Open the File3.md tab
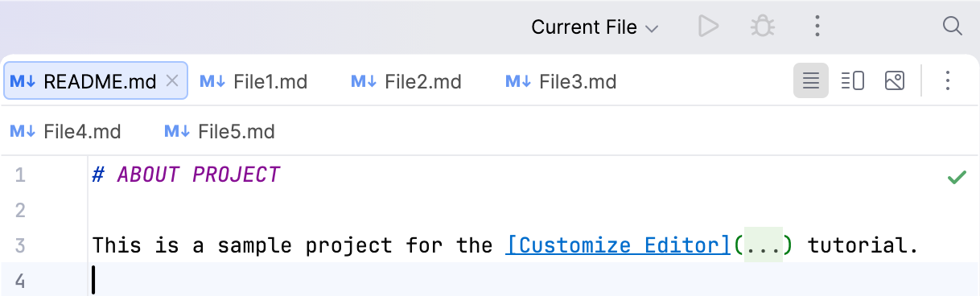 tap(561, 81)
